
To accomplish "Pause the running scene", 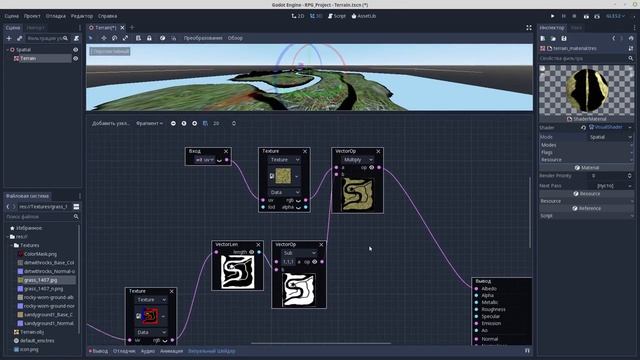I will coord(564,16).
